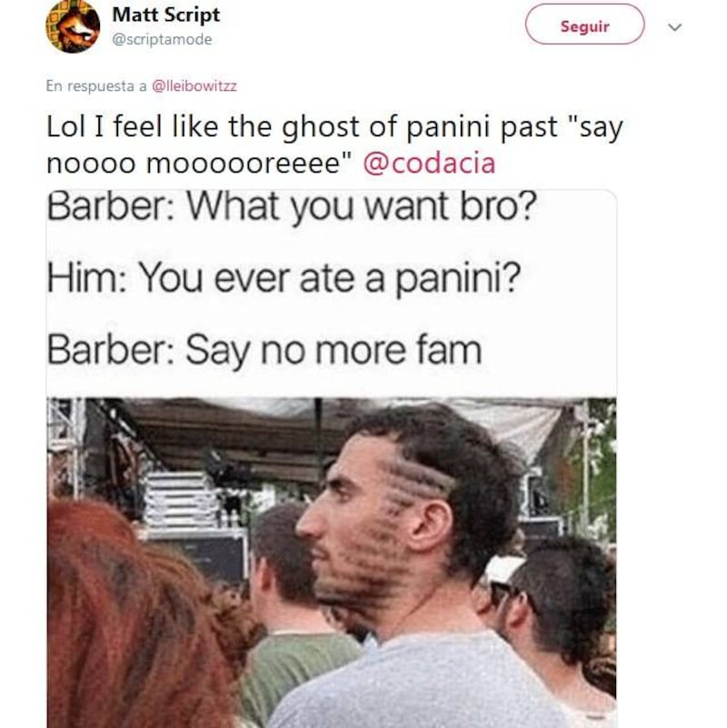
Task: Click the 'noooo moooooreeee' quoted text
Action: coord(198,164)
